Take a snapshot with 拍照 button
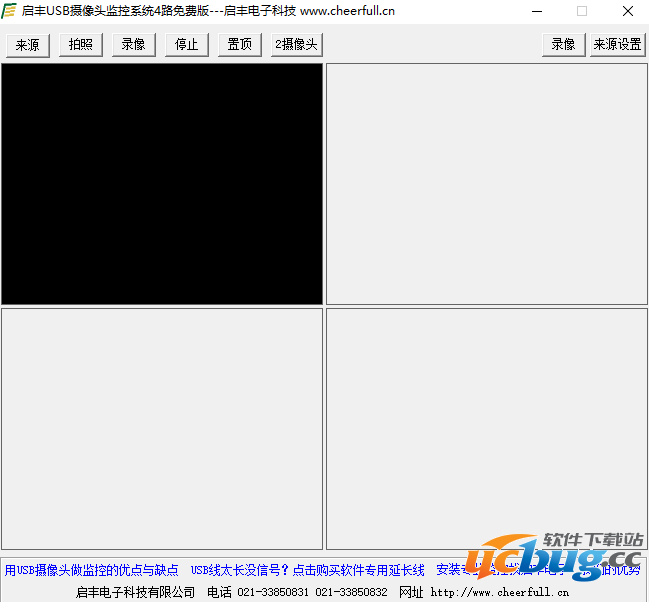This screenshot has width=649, height=602. coord(80,44)
